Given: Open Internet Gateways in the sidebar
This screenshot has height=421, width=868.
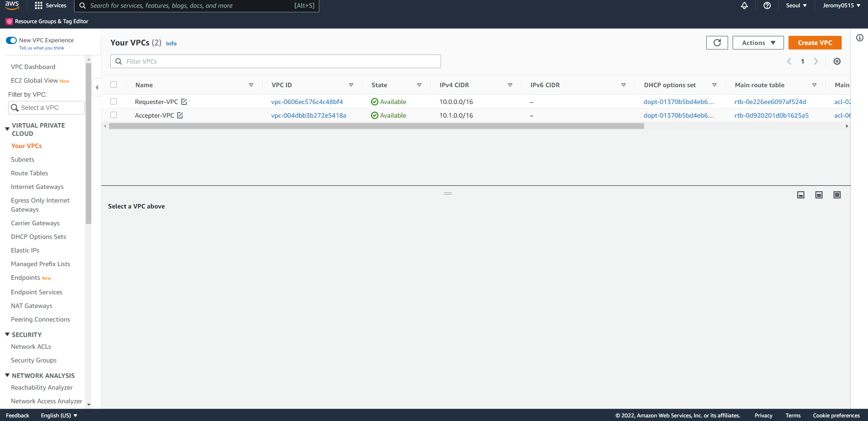Looking at the screenshot, I should pyautogui.click(x=37, y=187).
